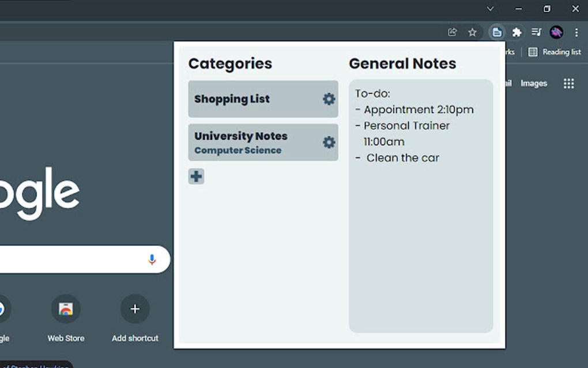Viewport: 588px width, 368px height.
Task: Open Google apps grid launcher
Action: tap(568, 84)
